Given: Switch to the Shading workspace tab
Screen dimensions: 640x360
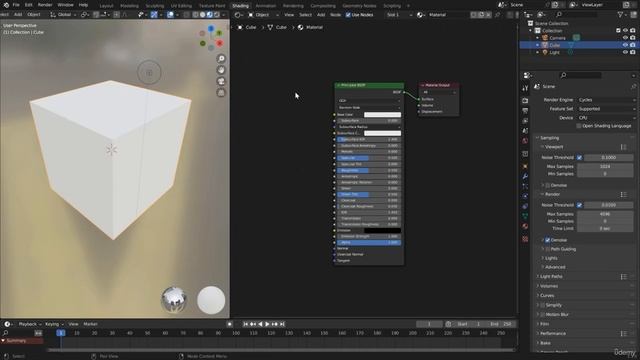Looking at the screenshot, I should (x=240, y=6).
